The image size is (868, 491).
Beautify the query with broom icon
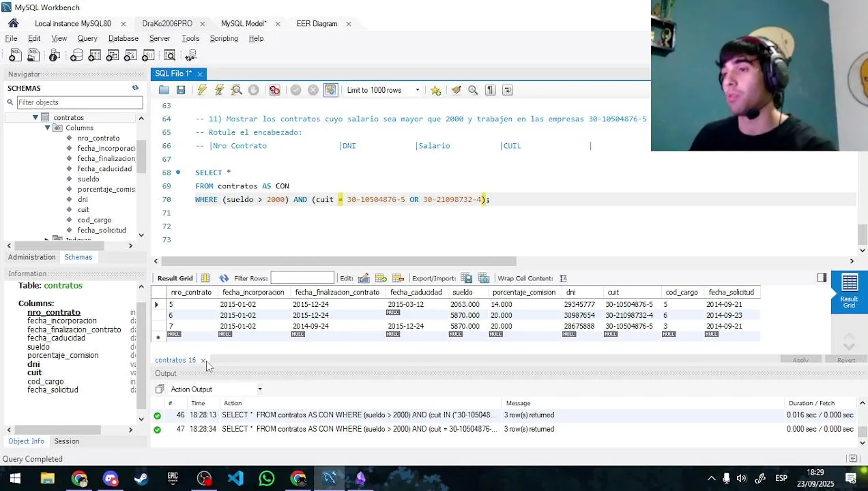[x=456, y=90]
